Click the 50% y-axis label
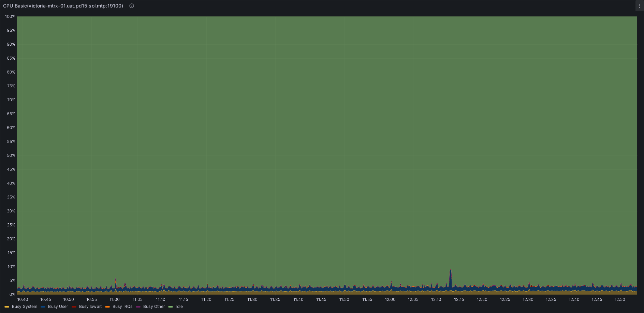This screenshot has width=644, height=313. pyautogui.click(x=11, y=155)
